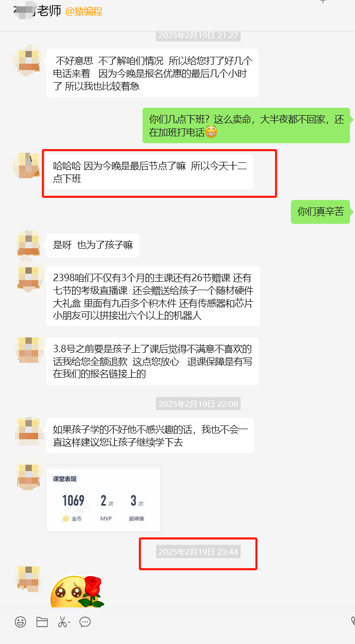Start a voice call using phone icon

[x=353, y=622]
